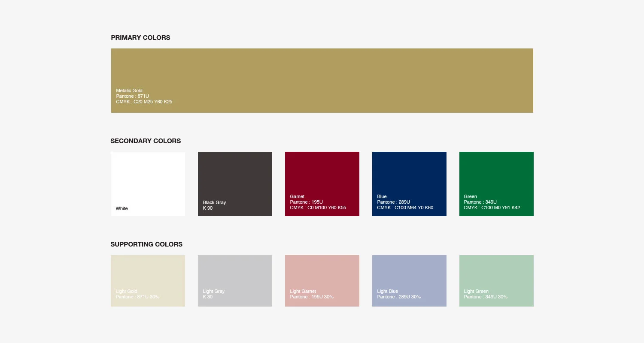Click the text 'Pantone : 871U' in gold block
The width and height of the screenshot is (644, 343).
(x=132, y=96)
